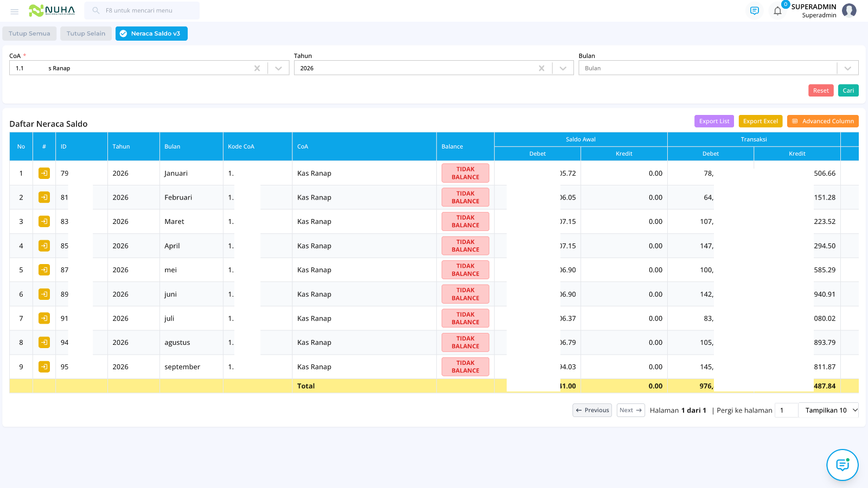Click the Total row label
This screenshot has width=868, height=488.
[x=306, y=386]
